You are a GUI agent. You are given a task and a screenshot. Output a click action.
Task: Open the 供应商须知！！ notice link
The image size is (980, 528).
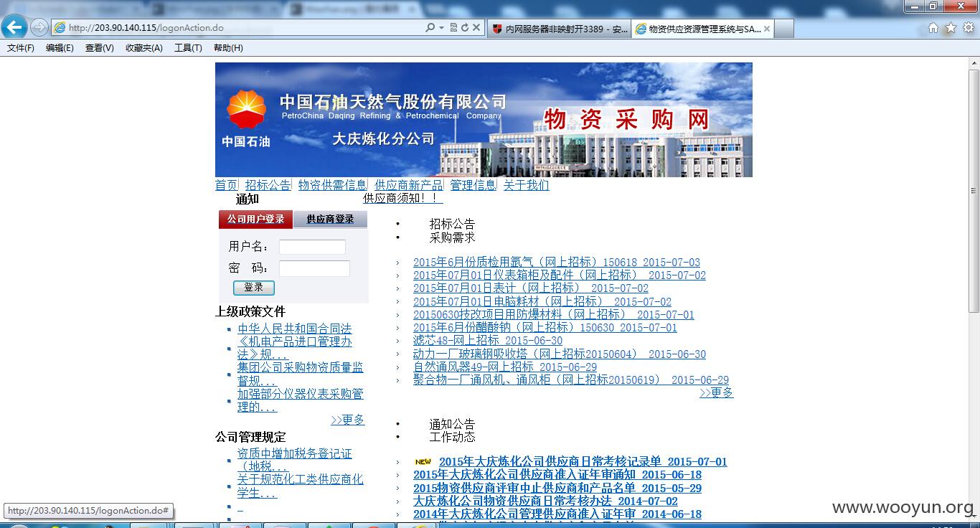click(402, 198)
